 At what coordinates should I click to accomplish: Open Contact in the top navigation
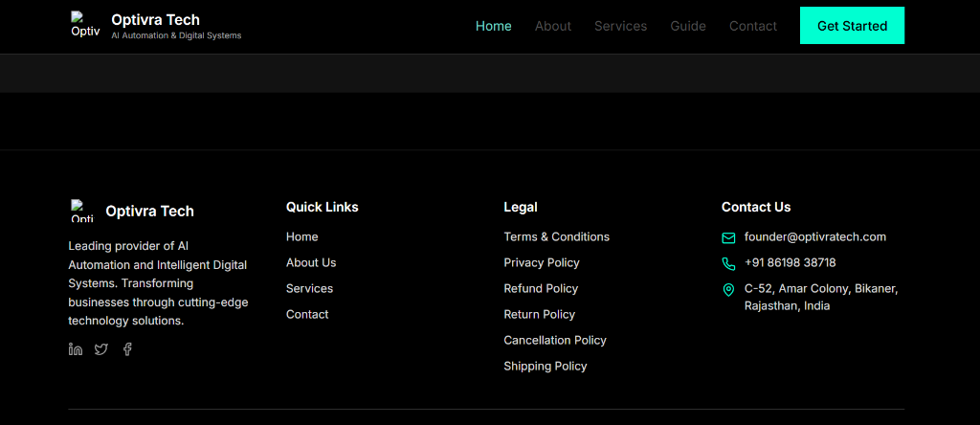click(752, 26)
